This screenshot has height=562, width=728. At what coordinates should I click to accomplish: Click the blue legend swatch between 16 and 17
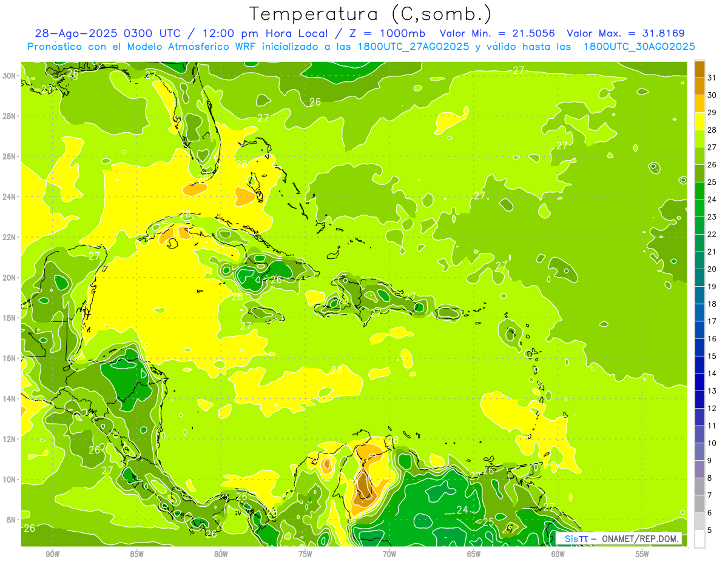pyautogui.click(x=699, y=330)
